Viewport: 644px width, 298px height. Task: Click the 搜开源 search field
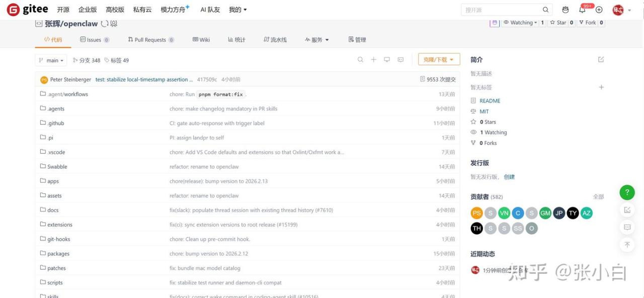click(501, 10)
